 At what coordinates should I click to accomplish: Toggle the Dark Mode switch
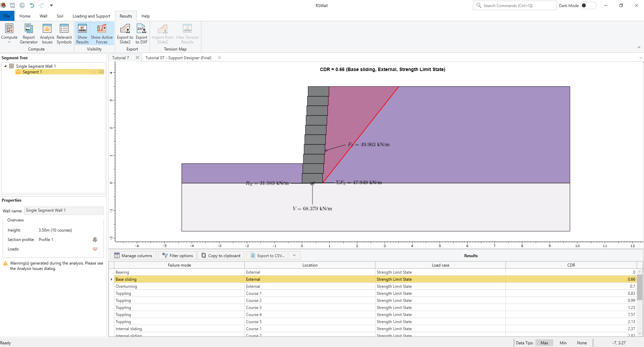[x=589, y=5]
